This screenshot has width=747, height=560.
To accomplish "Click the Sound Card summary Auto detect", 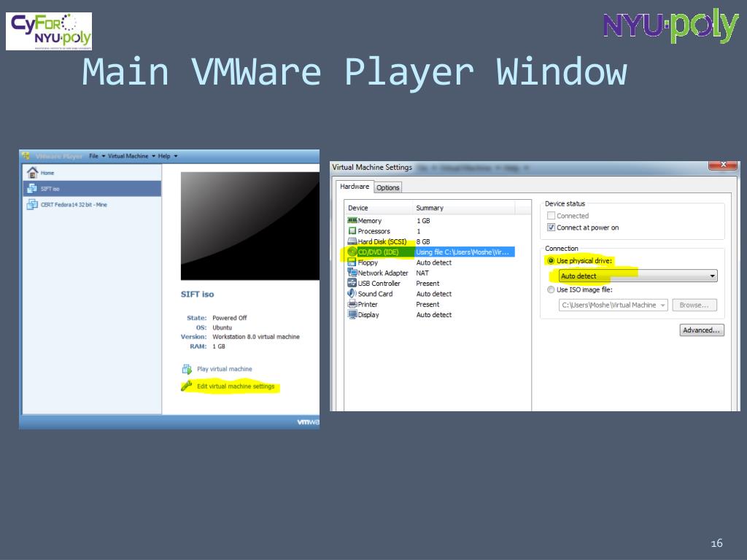I will [x=434, y=295].
